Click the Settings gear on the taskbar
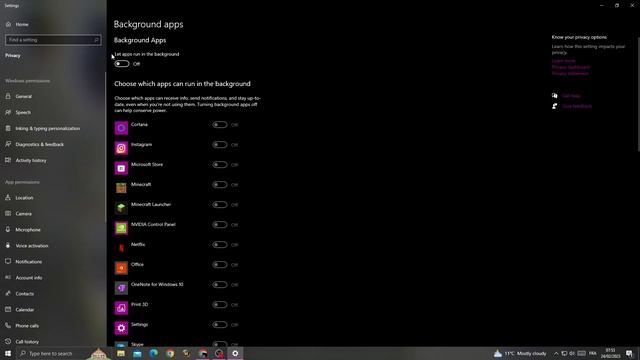Screen dimensions: 640x360 [x=235, y=353]
